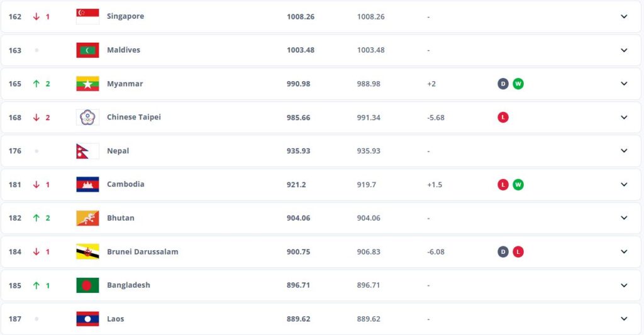Click Myanmar's green W result badge

[518, 84]
